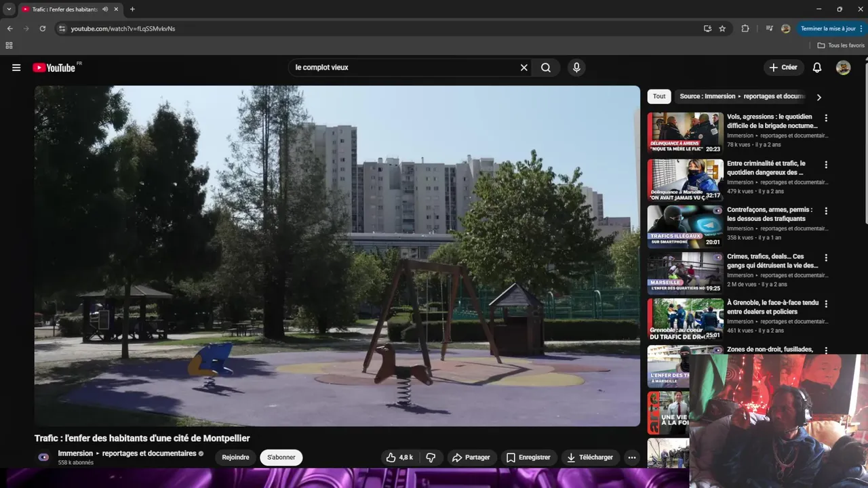This screenshot has width=868, height=488.
Task: Open 'Vols, agressions : le quotidien' video title
Action: [x=772, y=121]
